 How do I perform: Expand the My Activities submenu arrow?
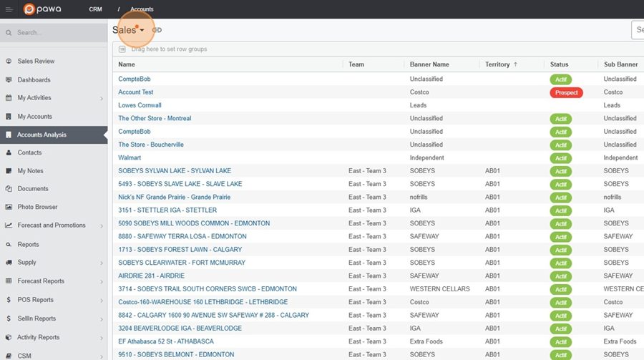point(102,99)
